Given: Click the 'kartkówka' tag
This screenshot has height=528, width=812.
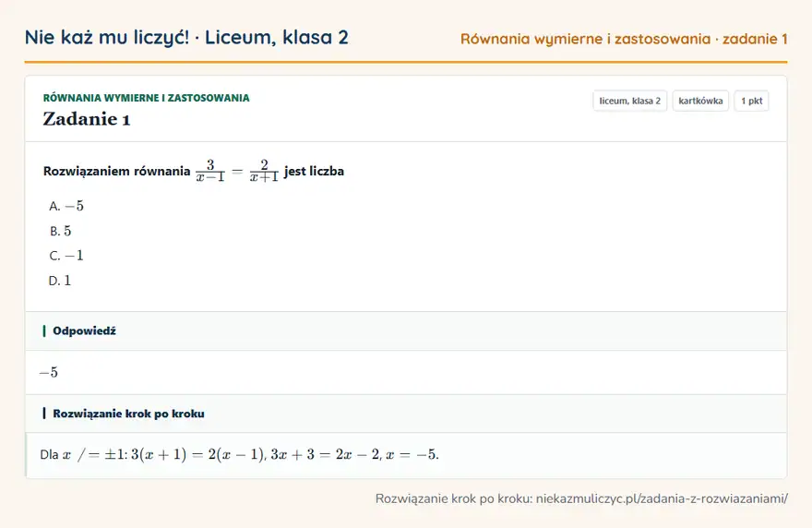Looking at the screenshot, I should click(x=700, y=101).
